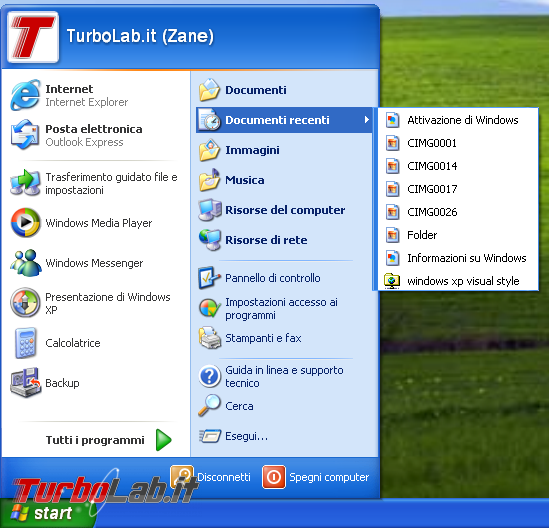Click the Cerca label
This screenshot has width=549, height=528.
[x=239, y=406]
